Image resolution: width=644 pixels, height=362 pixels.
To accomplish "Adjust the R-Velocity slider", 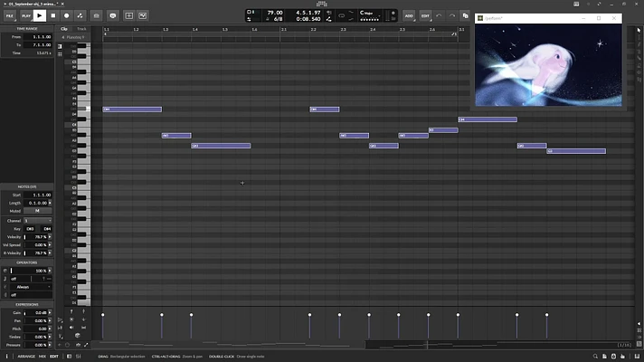I will pos(36,253).
